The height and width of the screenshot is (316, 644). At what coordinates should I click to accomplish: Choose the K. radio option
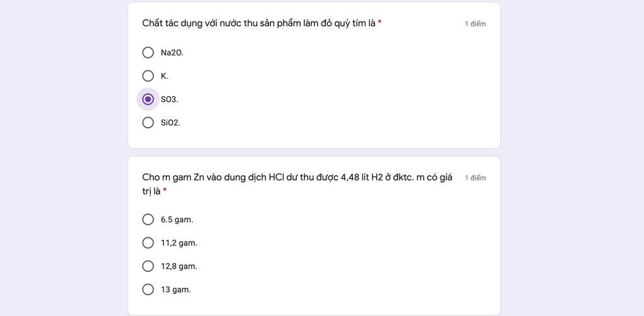pyautogui.click(x=148, y=76)
